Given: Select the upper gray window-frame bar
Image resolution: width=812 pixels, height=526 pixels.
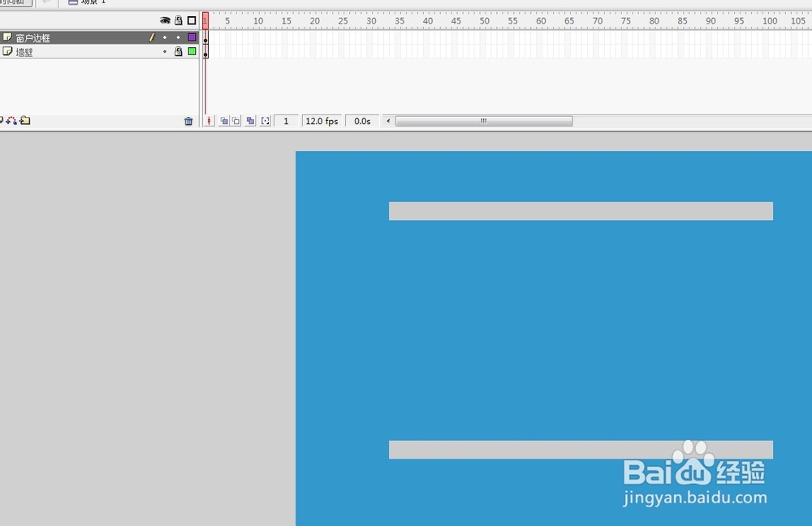Looking at the screenshot, I should tap(581, 211).
